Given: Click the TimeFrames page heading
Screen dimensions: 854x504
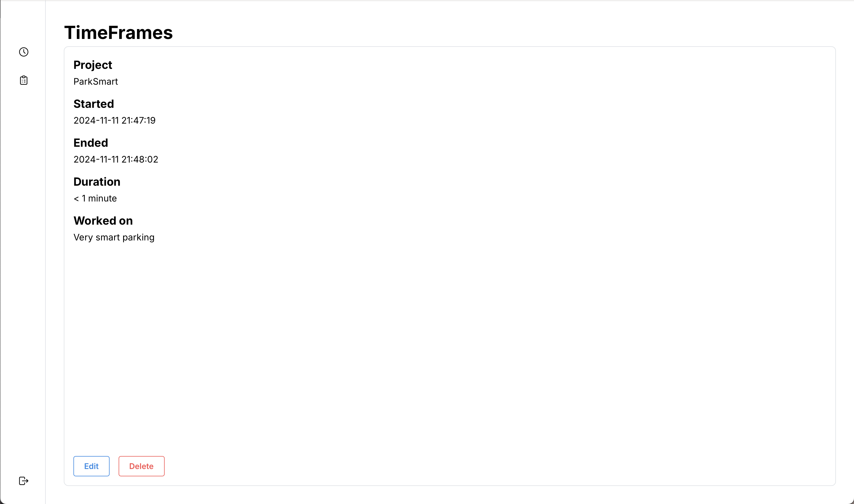Looking at the screenshot, I should 118,33.
